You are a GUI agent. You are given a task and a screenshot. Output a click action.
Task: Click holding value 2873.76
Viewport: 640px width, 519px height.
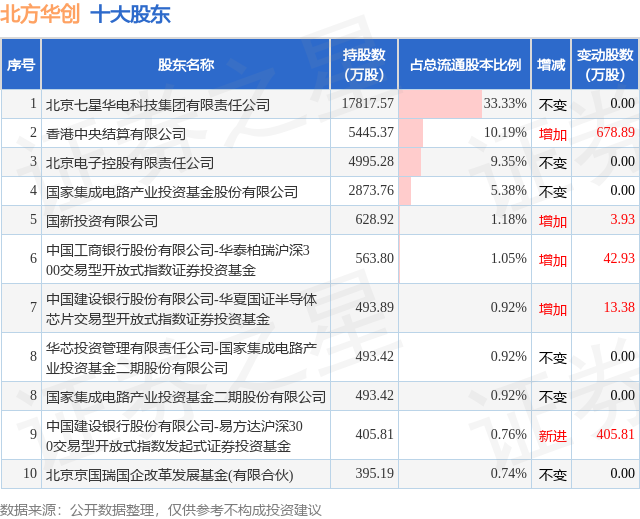coord(371,190)
